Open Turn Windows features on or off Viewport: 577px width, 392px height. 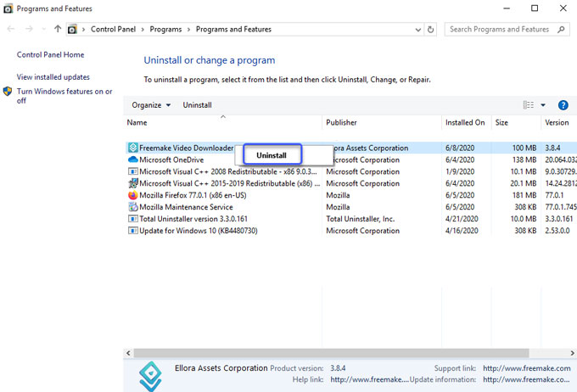click(x=64, y=96)
